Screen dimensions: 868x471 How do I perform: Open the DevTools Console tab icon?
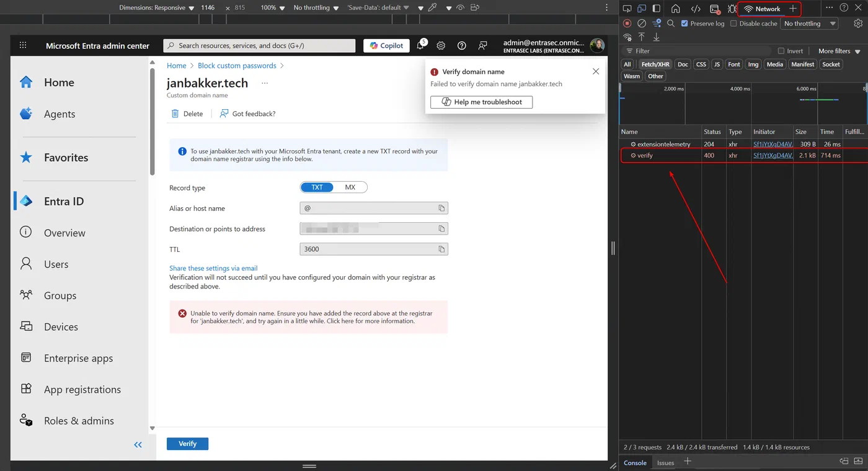pyautogui.click(x=714, y=9)
